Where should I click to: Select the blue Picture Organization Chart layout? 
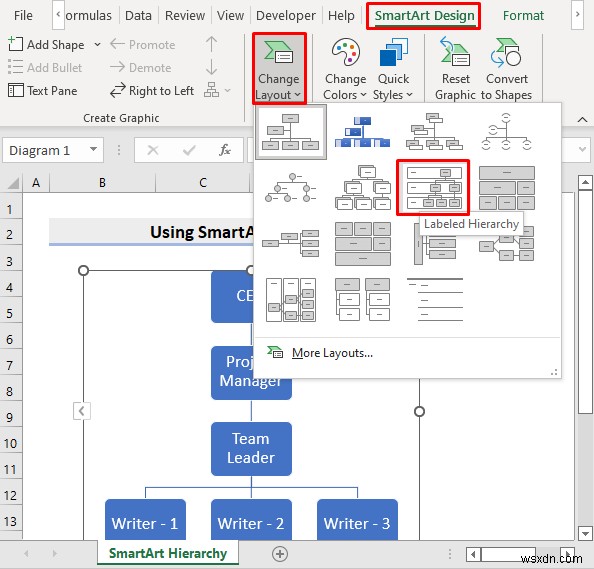point(363,132)
